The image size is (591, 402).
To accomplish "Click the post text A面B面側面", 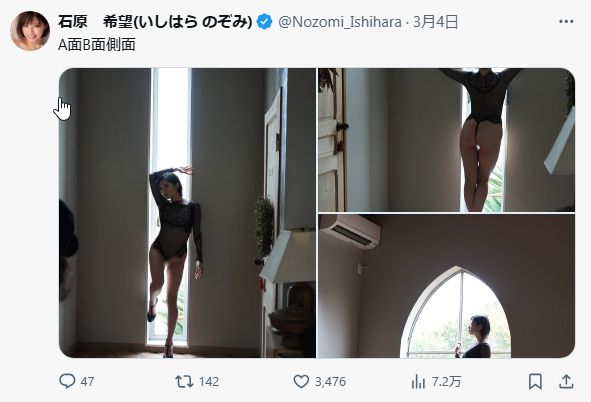I will 97,44.
